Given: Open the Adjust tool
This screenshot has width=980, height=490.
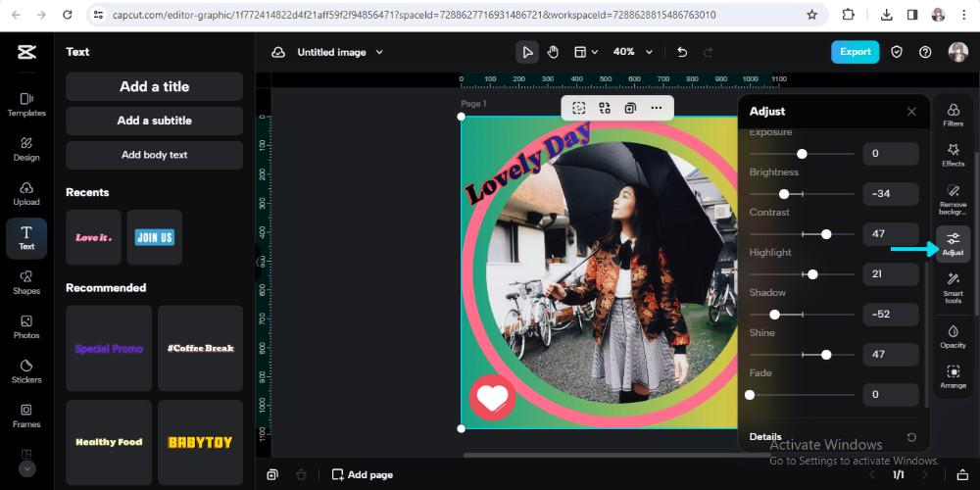Looking at the screenshot, I should point(954,244).
